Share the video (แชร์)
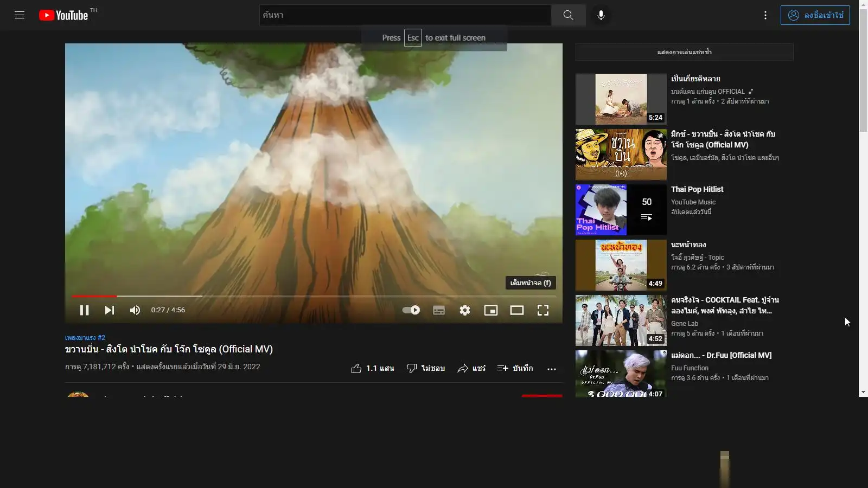868x488 pixels. [x=471, y=368]
